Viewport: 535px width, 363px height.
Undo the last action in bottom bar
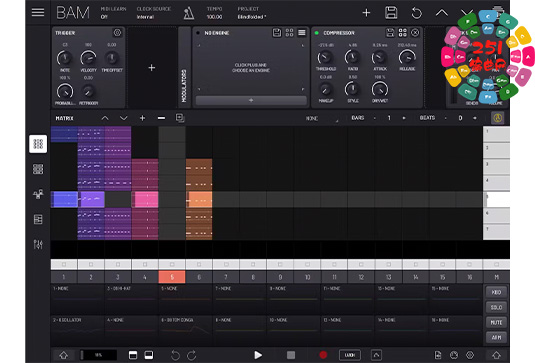coord(175,355)
